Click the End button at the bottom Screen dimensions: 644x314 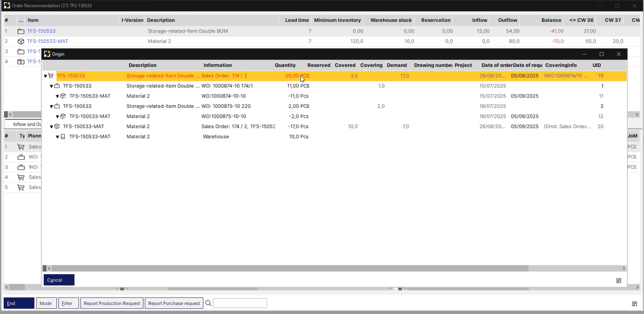(18, 303)
